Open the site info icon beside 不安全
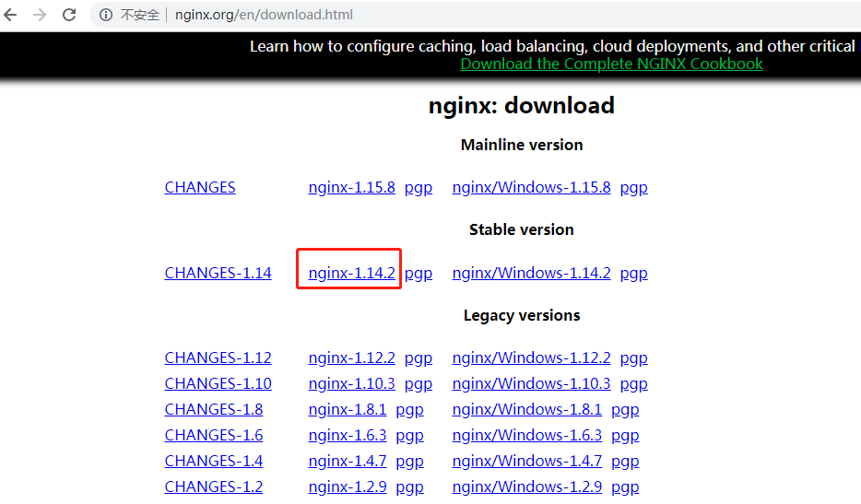The height and width of the screenshot is (504, 861). 106,15
